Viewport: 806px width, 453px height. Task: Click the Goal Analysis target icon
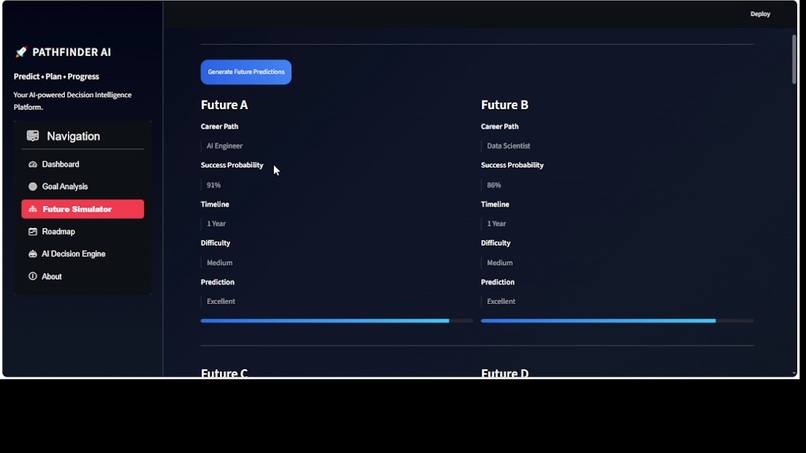pos(33,187)
